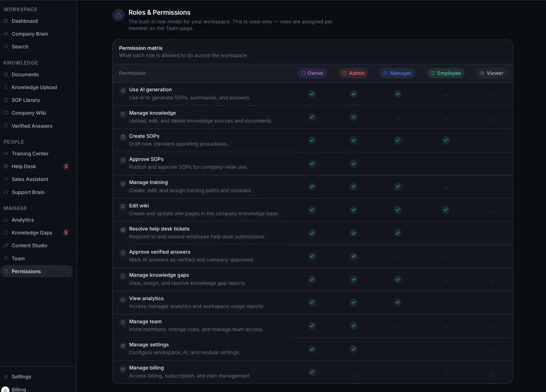Click the Documents file icon in sidebar
This screenshot has height=392, width=546.
tap(6, 74)
